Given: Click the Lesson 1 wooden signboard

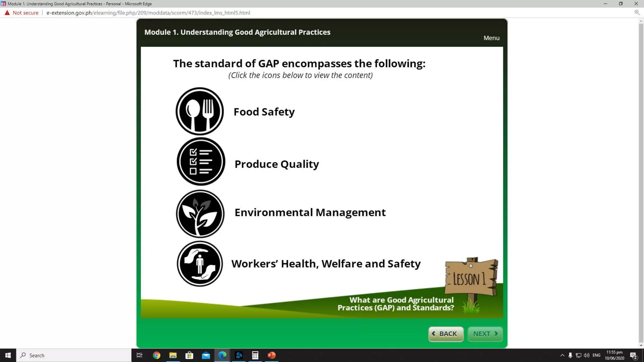Looking at the screenshot, I should [470, 278].
